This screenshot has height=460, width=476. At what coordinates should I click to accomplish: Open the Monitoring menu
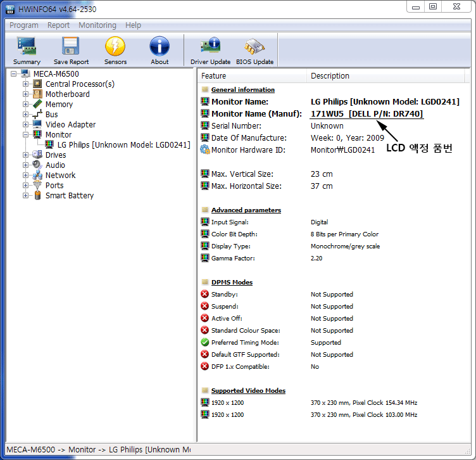97,25
